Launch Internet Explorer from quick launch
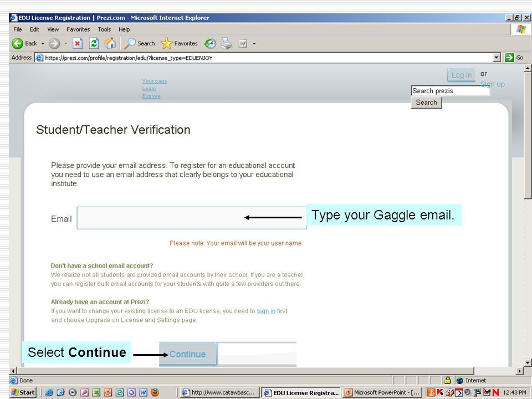 click(49, 392)
